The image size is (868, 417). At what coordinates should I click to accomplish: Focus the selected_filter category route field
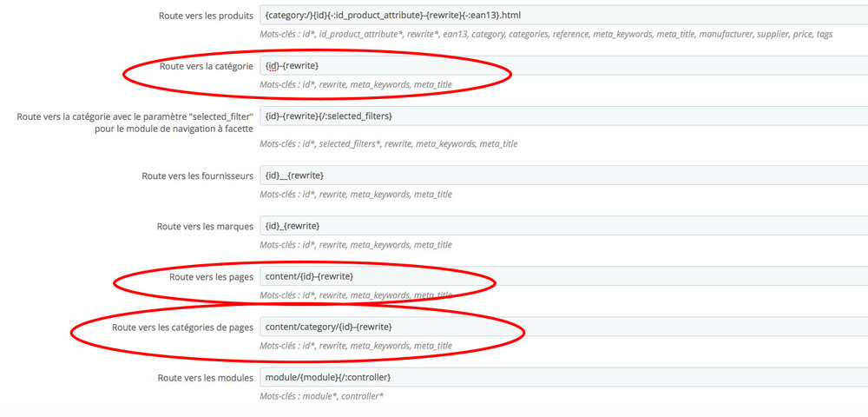click(x=563, y=116)
